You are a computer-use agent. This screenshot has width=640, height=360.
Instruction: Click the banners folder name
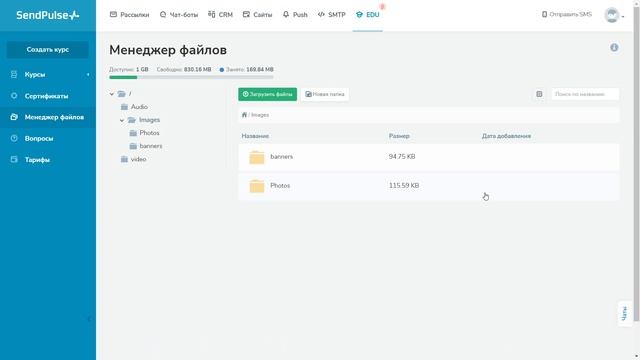[282, 157]
